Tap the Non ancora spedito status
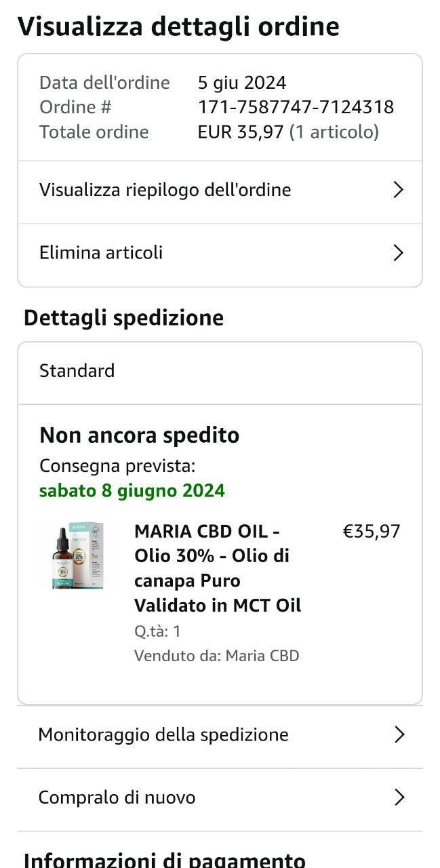 point(140,435)
